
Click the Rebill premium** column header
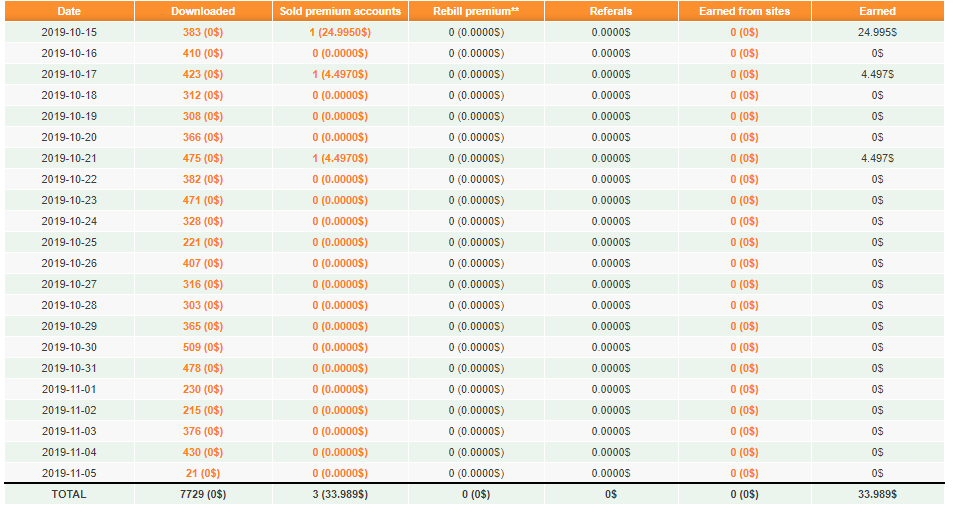pos(476,11)
